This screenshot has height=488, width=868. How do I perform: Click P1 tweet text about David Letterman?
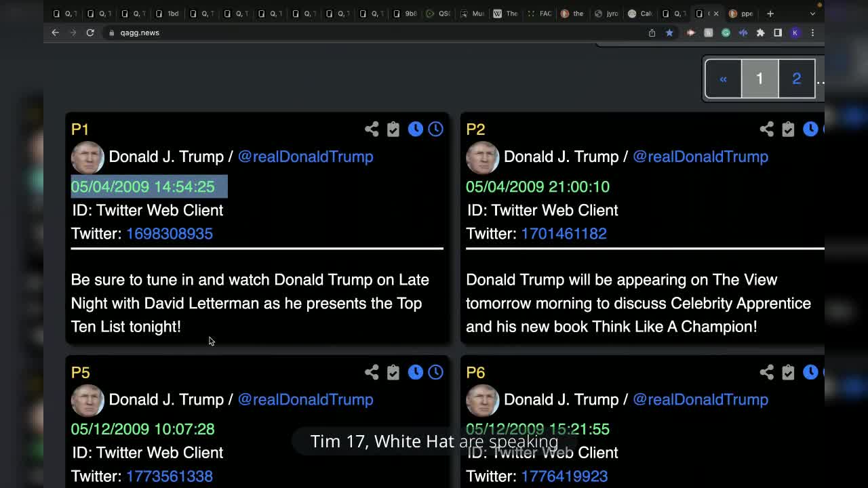(250, 303)
